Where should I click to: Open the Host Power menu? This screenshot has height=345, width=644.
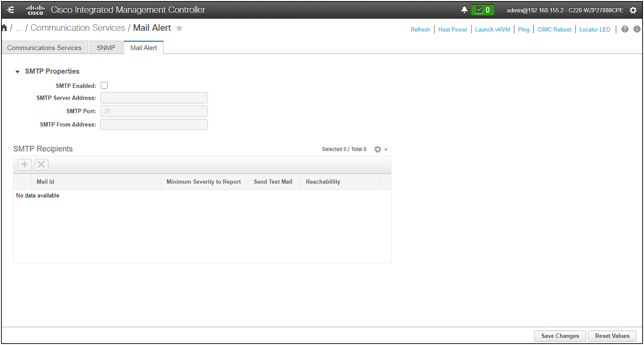(x=453, y=30)
